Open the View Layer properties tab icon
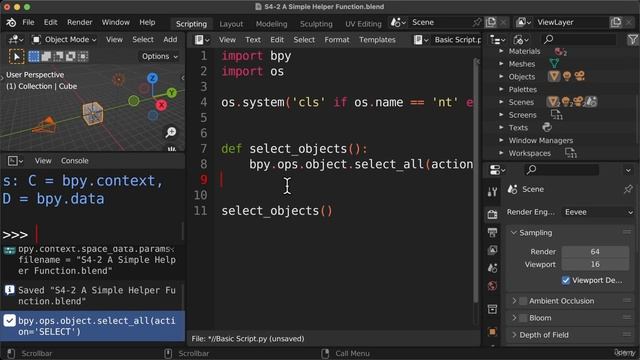 pyautogui.click(x=492, y=250)
